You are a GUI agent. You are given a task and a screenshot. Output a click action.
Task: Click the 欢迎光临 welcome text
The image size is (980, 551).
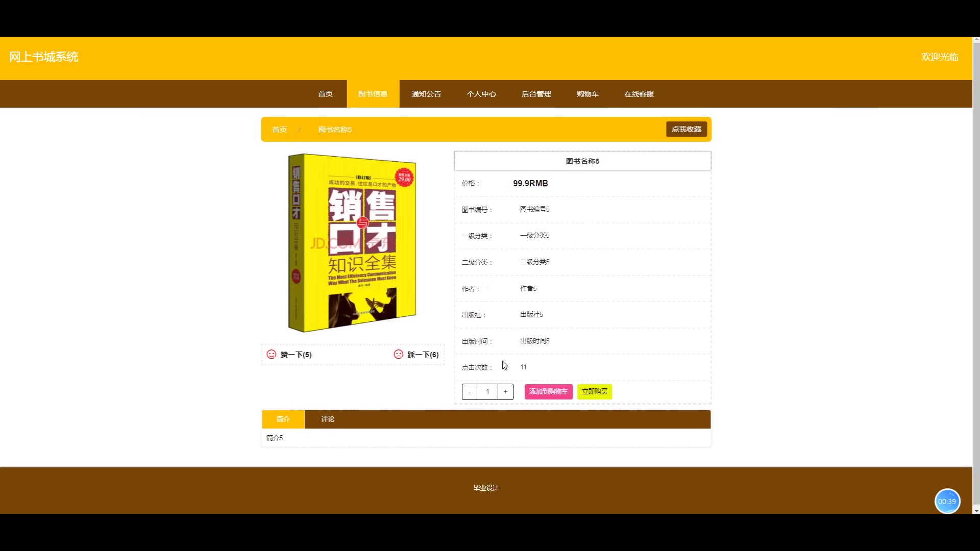tap(940, 57)
